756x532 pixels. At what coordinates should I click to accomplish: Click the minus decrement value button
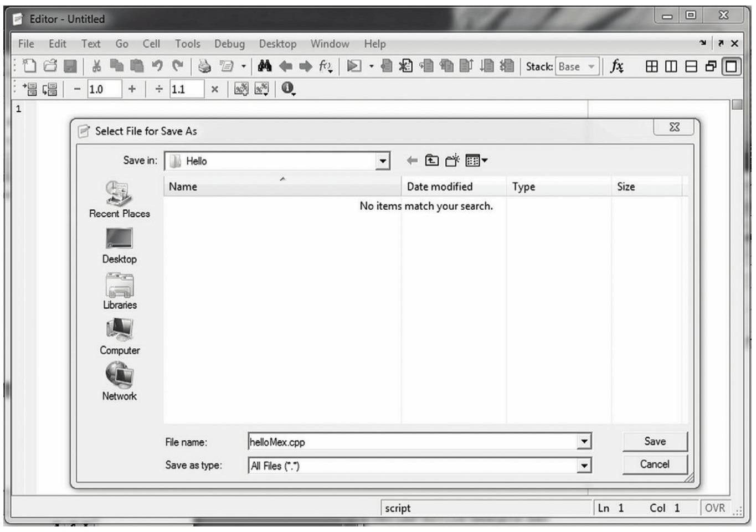coord(77,89)
